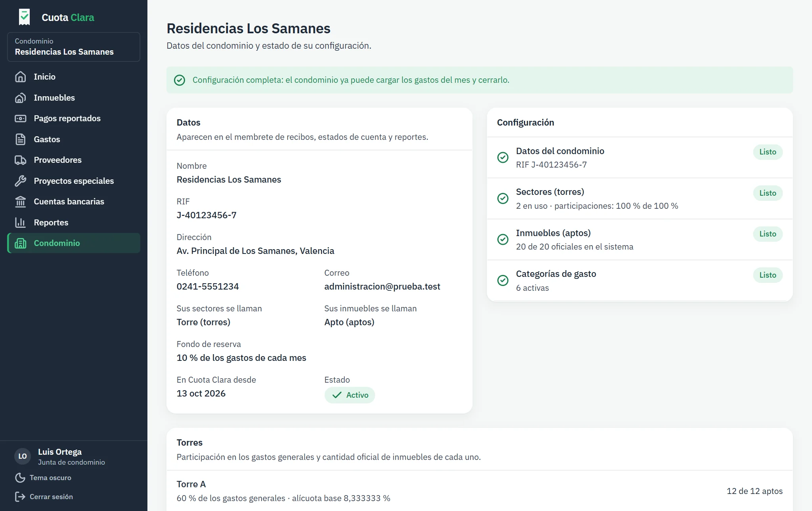
Task: Click the Proyectos especiales wrench icon
Action: [x=20, y=181]
